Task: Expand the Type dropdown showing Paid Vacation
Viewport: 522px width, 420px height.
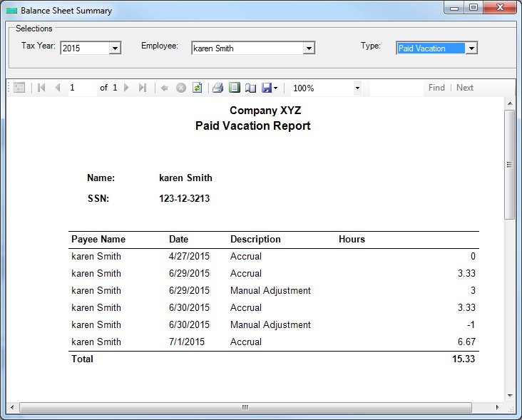Action: (x=471, y=48)
